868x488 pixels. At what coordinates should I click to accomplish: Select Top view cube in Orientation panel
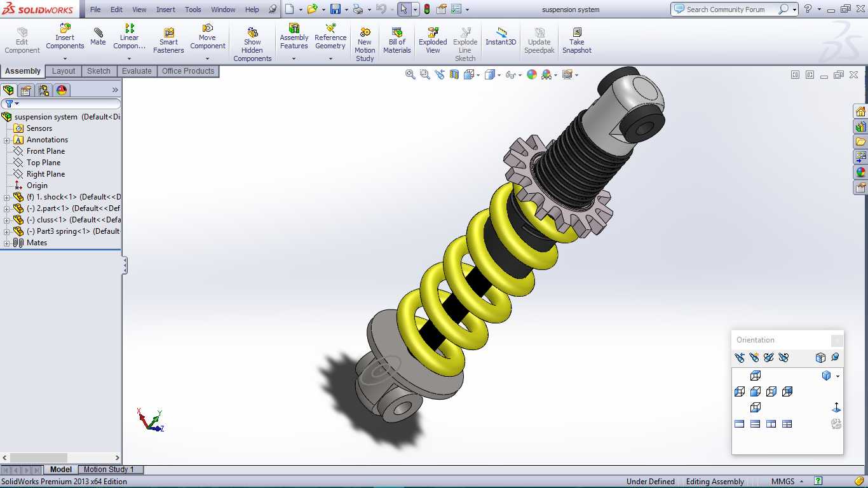coord(755,376)
